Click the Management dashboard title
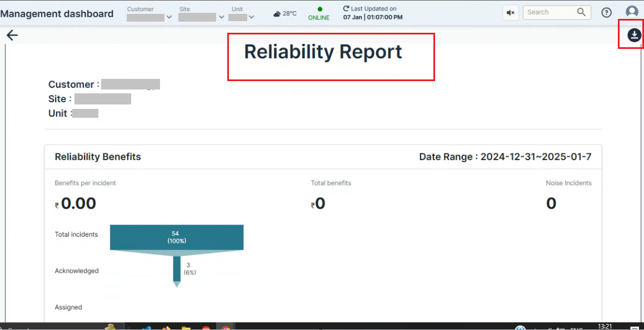 pyautogui.click(x=57, y=13)
